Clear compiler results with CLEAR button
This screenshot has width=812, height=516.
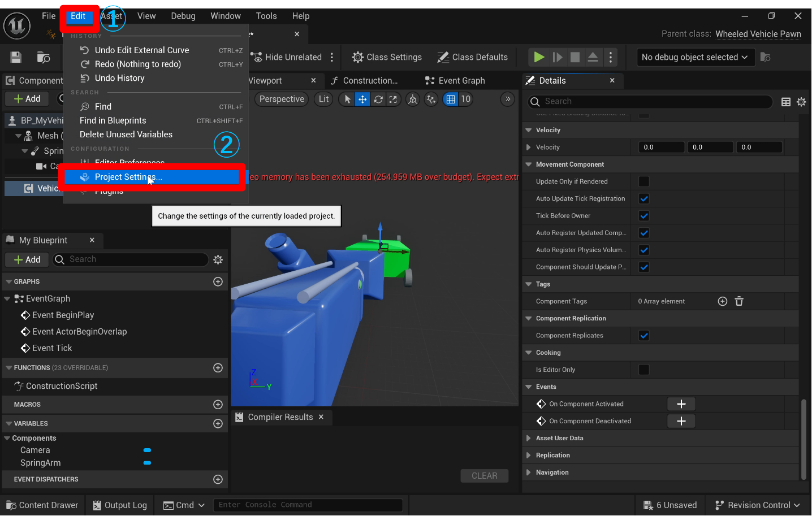point(485,476)
